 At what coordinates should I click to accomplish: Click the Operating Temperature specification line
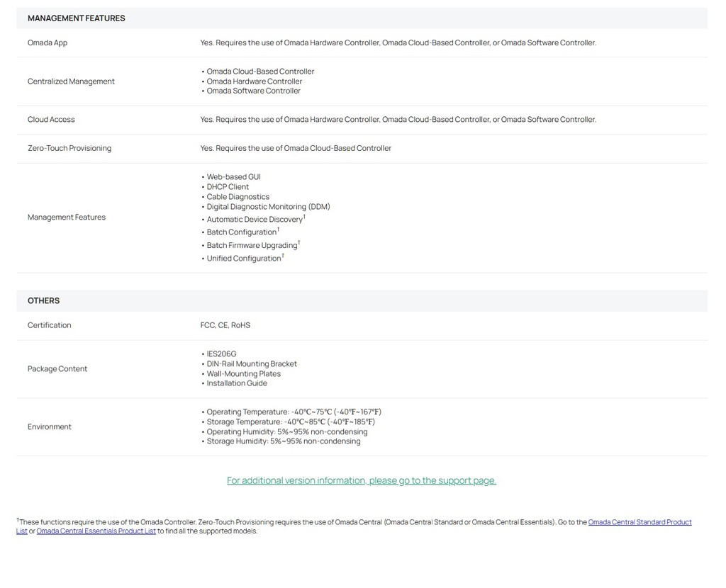pyautogui.click(x=291, y=412)
